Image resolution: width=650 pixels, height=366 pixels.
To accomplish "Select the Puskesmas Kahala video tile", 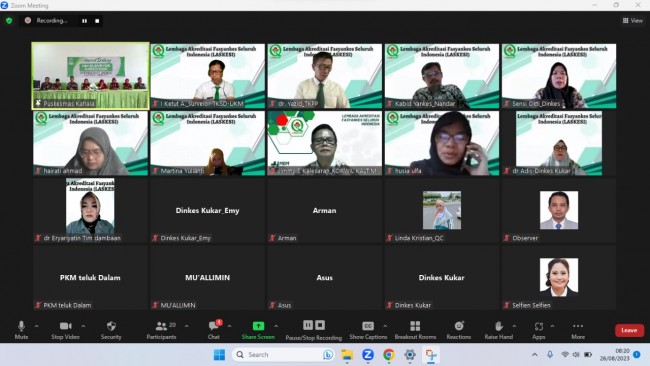I will click(x=90, y=76).
